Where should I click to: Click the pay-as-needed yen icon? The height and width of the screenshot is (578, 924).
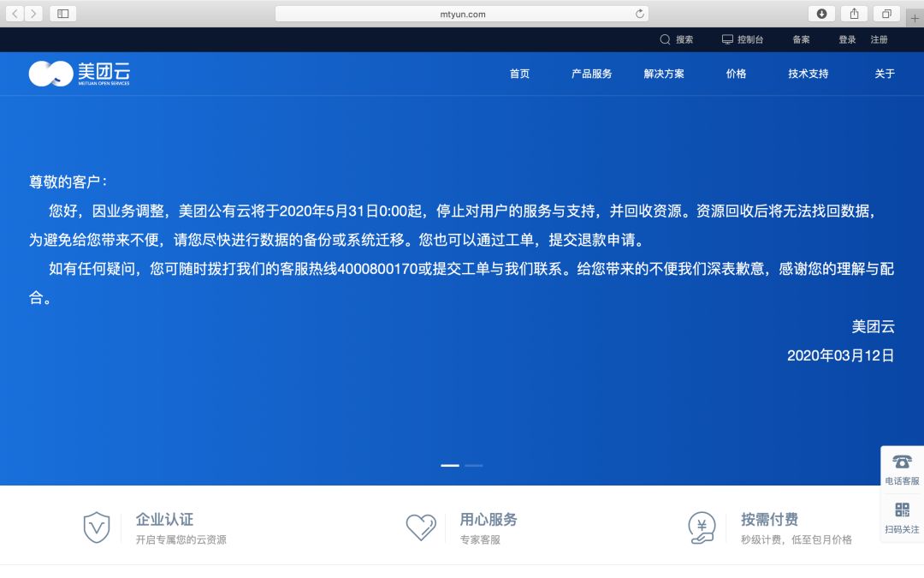click(702, 527)
